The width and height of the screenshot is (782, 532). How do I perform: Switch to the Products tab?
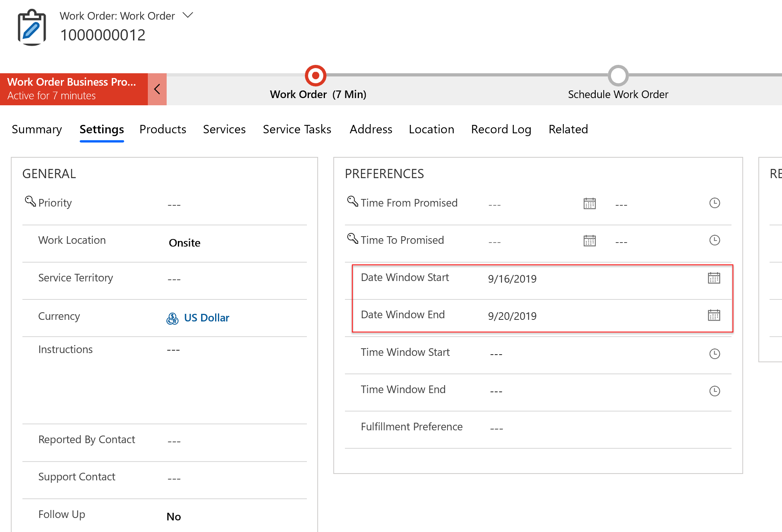[x=163, y=129]
